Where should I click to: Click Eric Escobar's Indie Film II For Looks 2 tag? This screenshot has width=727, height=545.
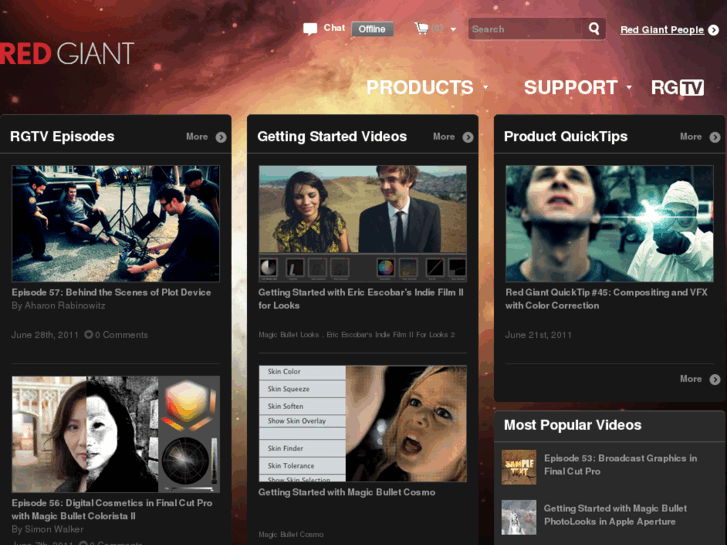391,334
